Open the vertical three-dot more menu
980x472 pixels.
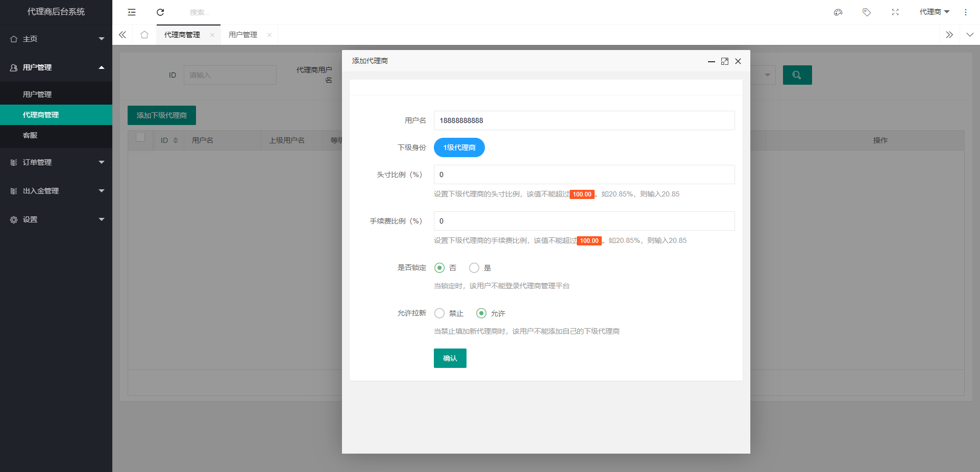pos(966,12)
